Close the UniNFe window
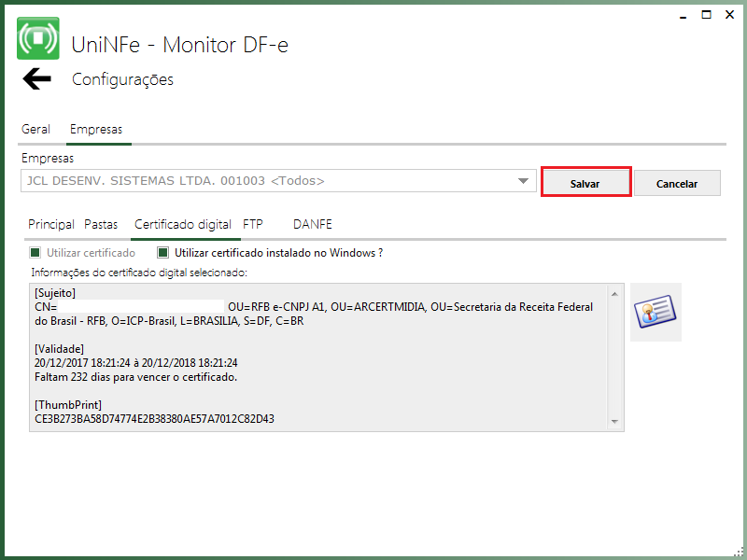The width and height of the screenshot is (747, 560). (729, 15)
